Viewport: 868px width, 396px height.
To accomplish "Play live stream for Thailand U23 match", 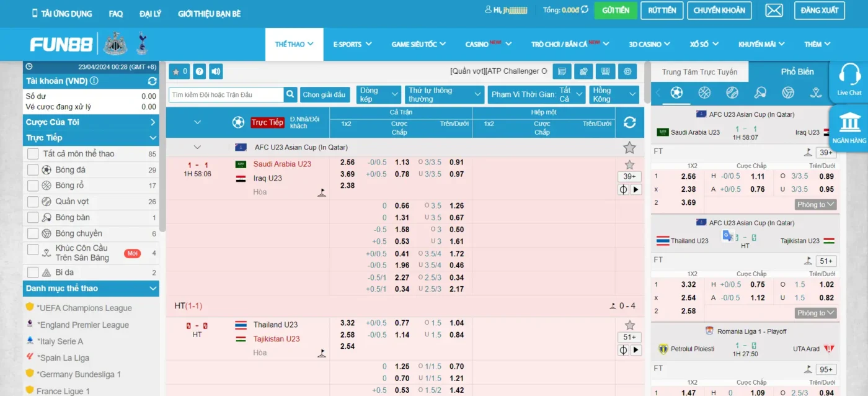I will (x=635, y=350).
